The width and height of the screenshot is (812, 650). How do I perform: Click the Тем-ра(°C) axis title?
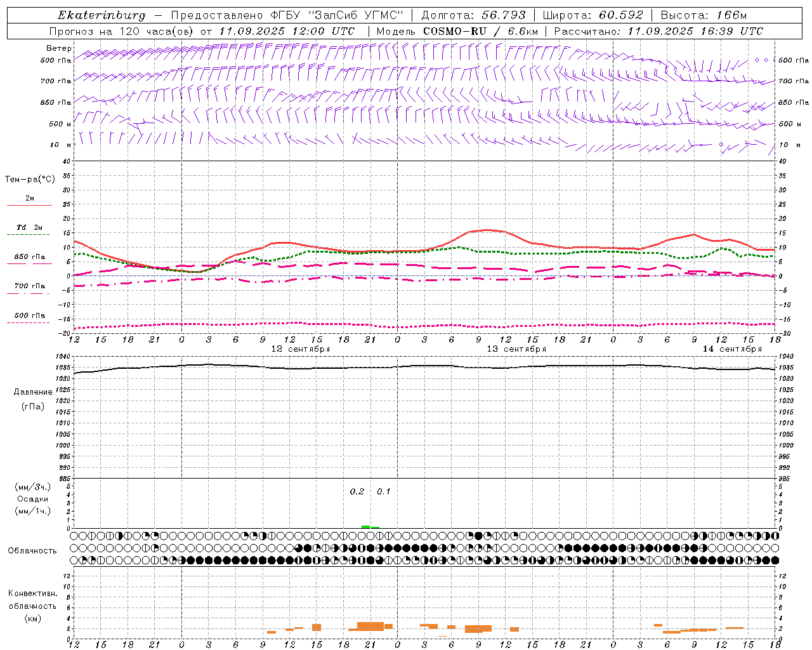coord(30,180)
